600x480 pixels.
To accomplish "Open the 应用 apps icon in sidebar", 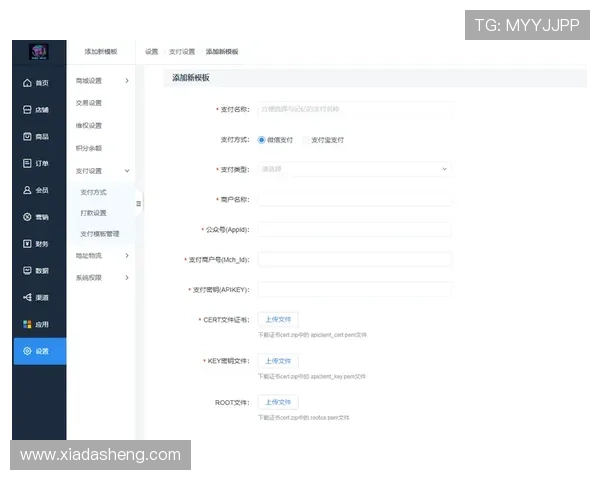I will [x=27, y=324].
